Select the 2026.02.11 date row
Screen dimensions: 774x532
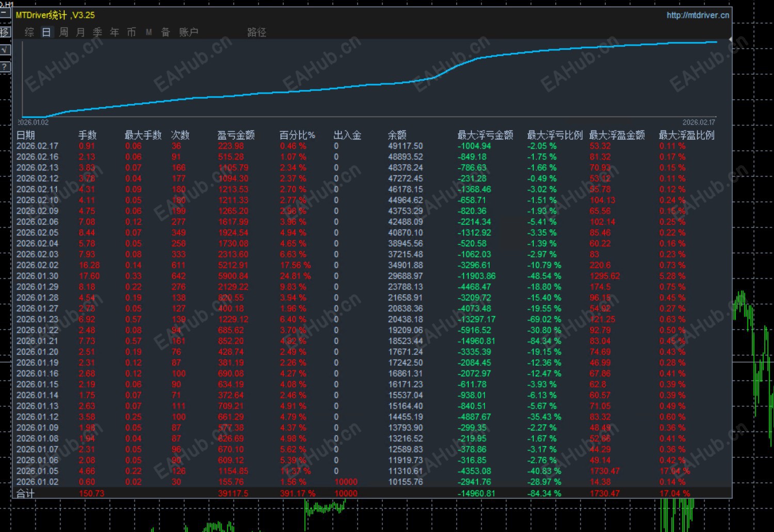click(x=37, y=189)
